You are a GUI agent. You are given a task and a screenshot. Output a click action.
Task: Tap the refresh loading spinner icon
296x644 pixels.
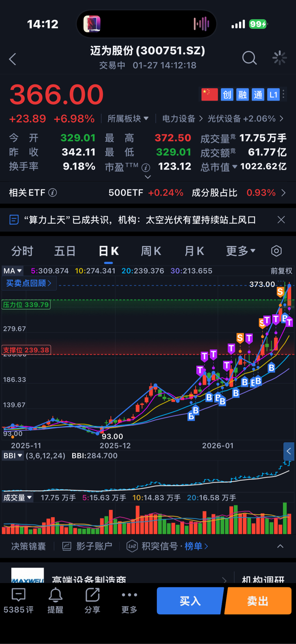[x=279, y=58]
